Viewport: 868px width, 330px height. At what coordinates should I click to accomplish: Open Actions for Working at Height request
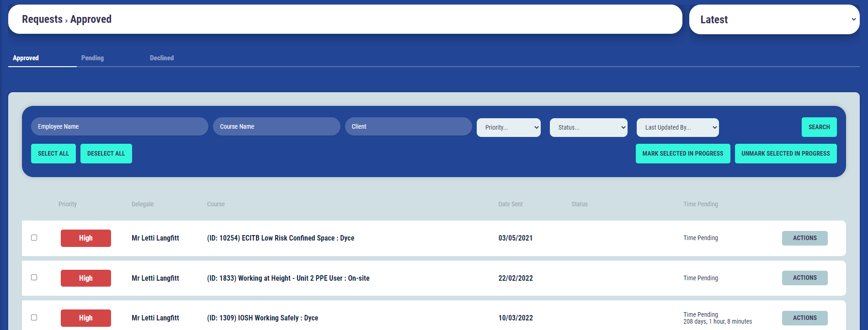point(804,278)
